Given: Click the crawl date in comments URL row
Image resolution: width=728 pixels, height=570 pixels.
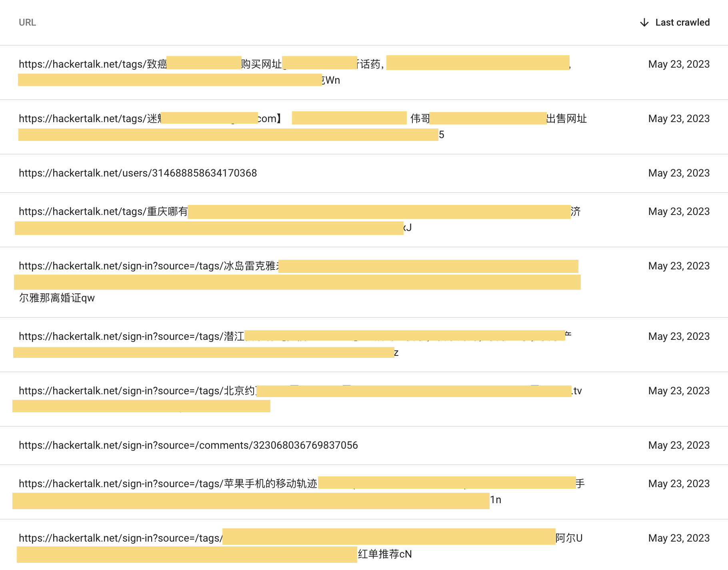Looking at the screenshot, I should 679,445.
